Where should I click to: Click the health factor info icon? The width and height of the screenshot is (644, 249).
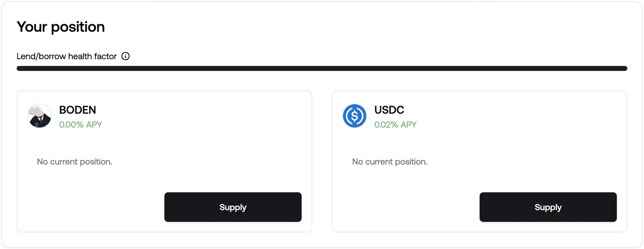tap(125, 56)
